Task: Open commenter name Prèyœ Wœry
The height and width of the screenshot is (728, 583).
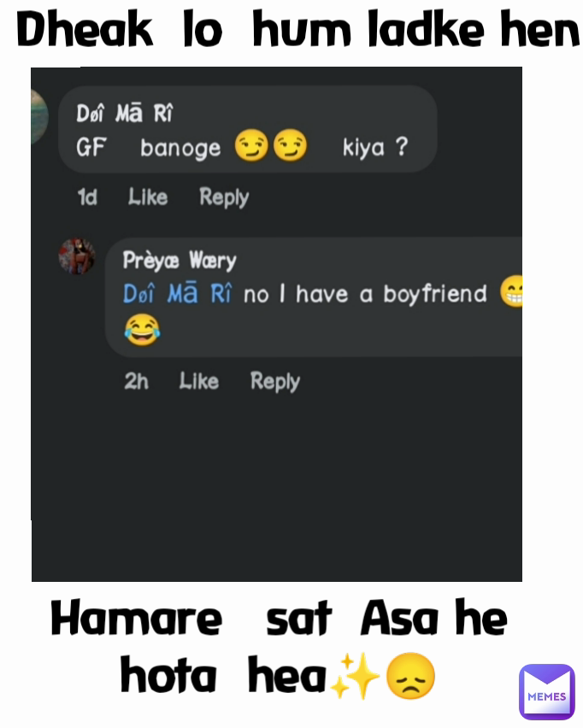Action: click(x=180, y=261)
